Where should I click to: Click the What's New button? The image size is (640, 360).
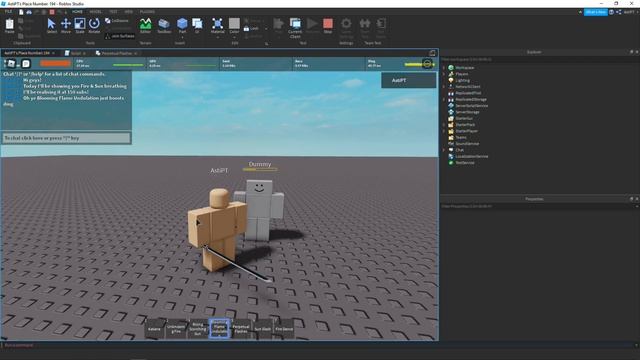596,12
